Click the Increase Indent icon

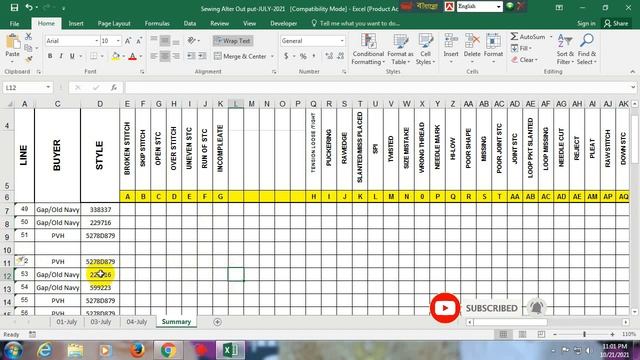pos(202,56)
